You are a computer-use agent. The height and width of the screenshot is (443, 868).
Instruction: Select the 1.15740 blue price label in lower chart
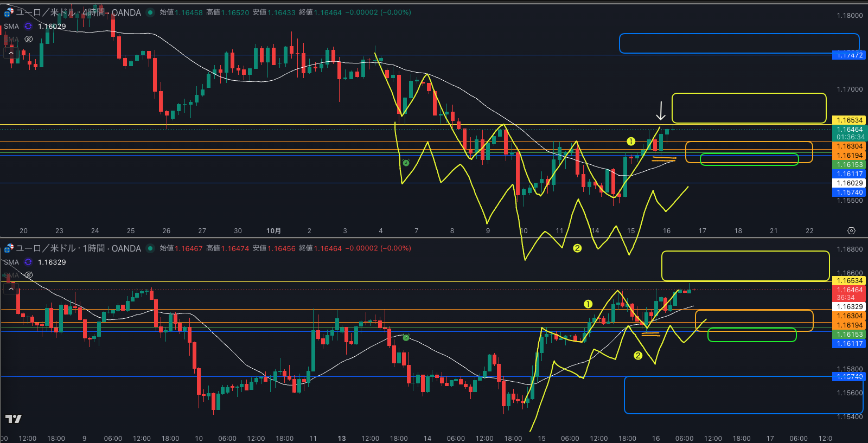pyautogui.click(x=849, y=376)
